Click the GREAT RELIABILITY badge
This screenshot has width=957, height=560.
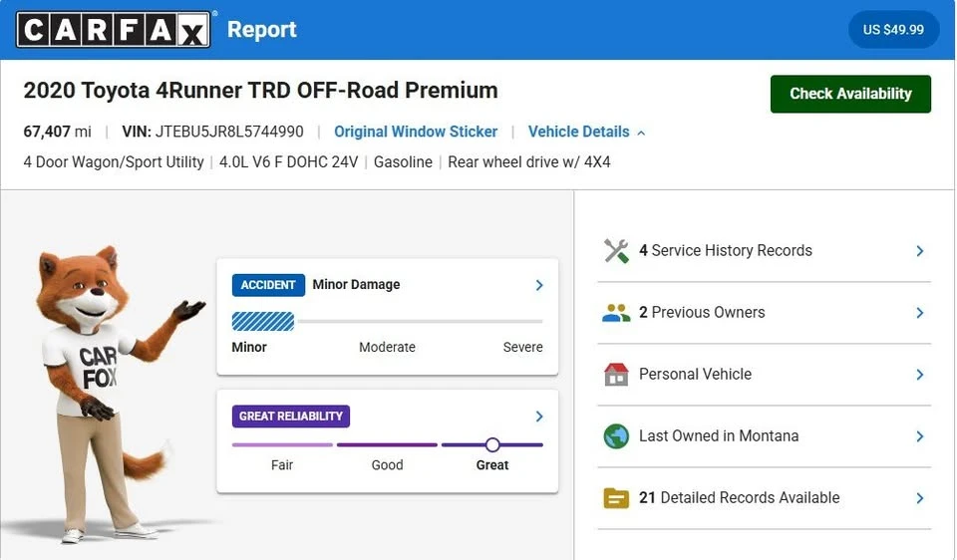290,417
